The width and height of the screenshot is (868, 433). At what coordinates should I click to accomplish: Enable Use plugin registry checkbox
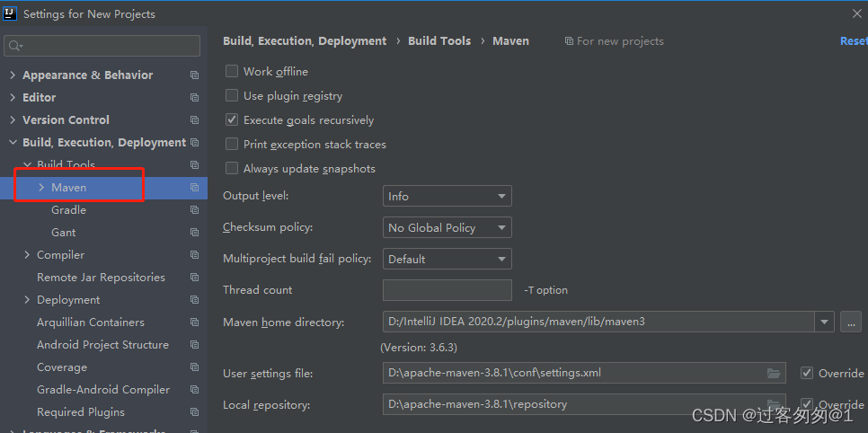[x=232, y=96]
